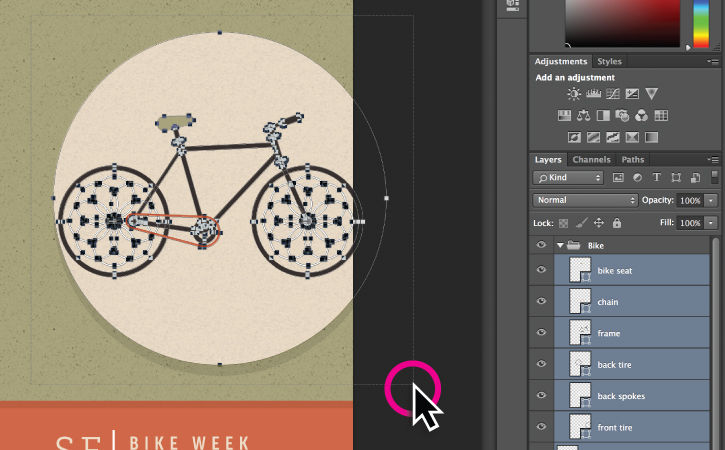Add an Invert adjustment
Screen dimensions: 725x450
pos(574,137)
